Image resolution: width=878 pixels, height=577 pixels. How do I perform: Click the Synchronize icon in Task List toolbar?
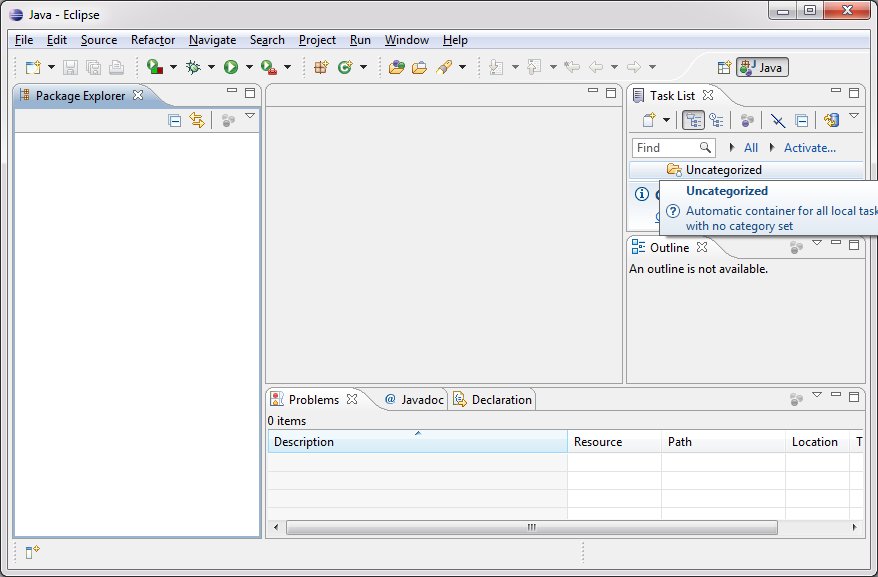click(x=830, y=120)
